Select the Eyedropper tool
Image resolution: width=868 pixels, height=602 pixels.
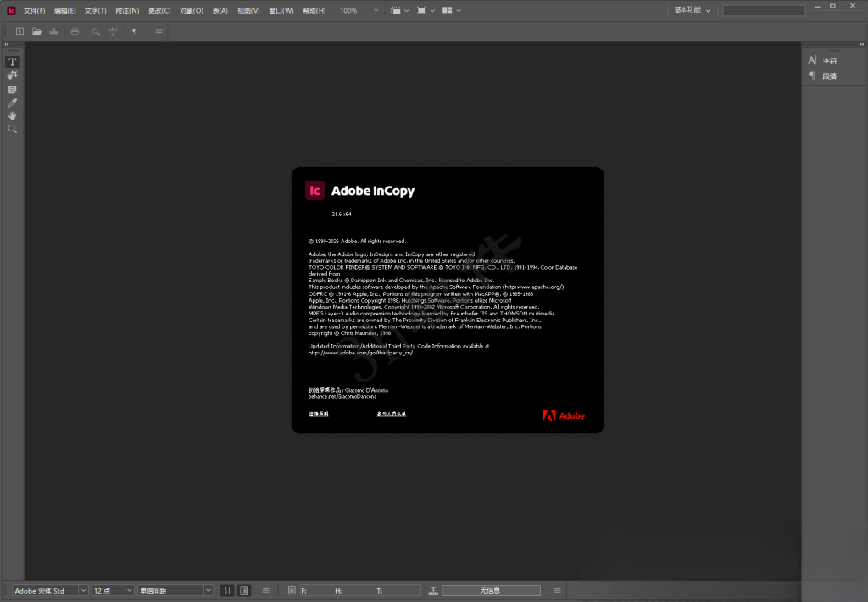coord(12,103)
